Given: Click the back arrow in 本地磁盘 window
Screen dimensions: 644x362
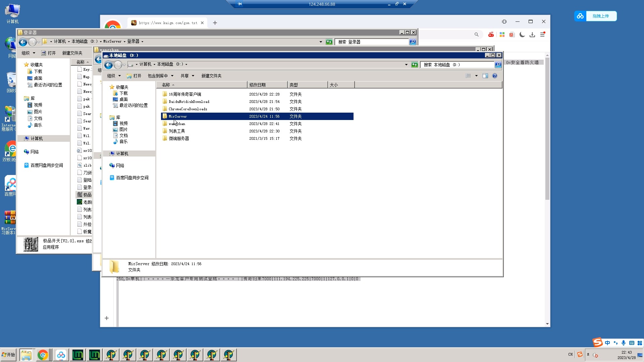Looking at the screenshot, I should click(108, 65).
